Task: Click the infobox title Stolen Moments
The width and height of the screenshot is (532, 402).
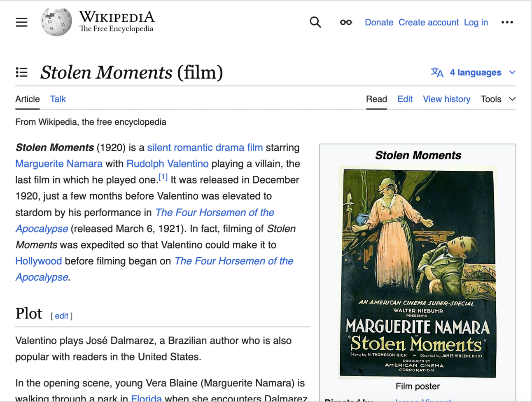Action: point(418,156)
